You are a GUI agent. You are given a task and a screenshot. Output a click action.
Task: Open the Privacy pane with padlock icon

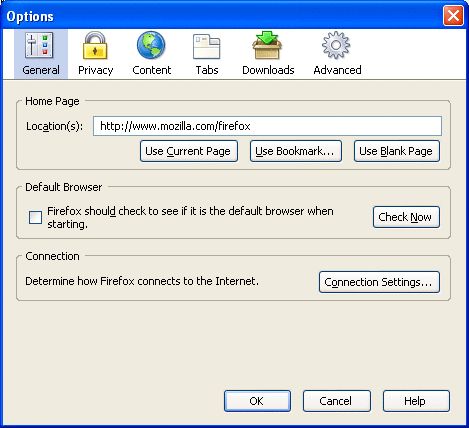(95, 54)
